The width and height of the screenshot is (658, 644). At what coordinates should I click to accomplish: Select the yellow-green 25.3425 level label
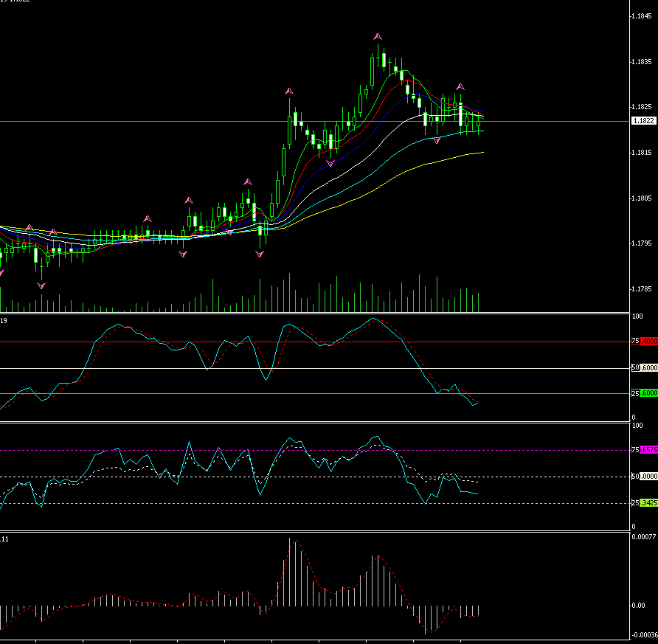click(x=645, y=503)
